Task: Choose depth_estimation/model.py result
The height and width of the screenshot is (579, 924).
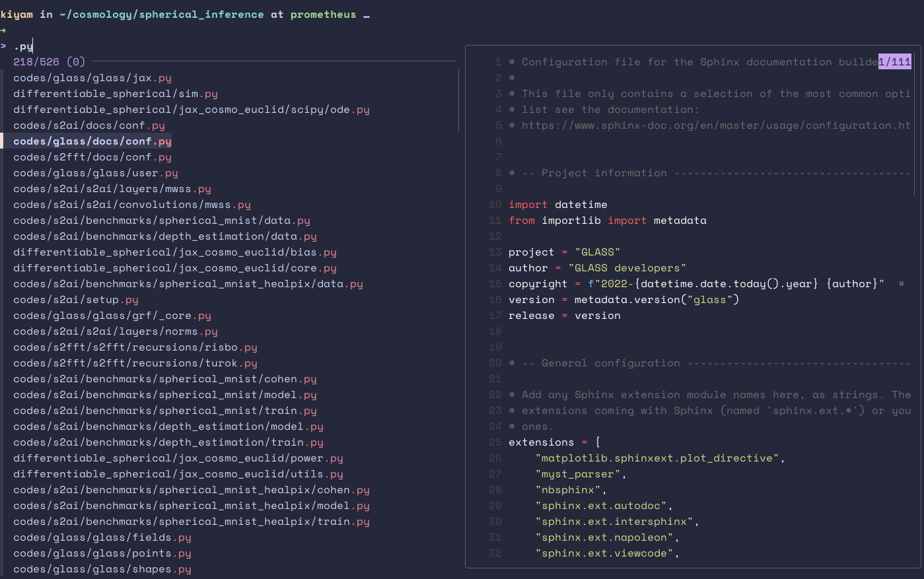Action: tap(168, 426)
